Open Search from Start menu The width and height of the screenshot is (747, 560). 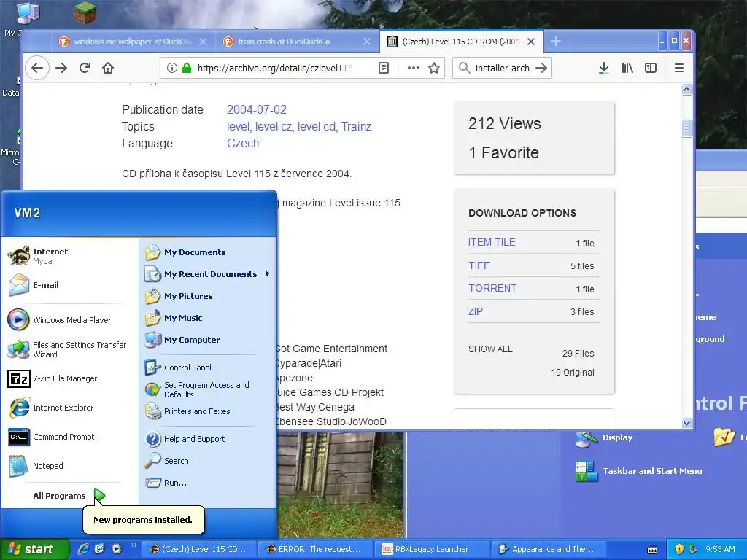pyautogui.click(x=208, y=461)
